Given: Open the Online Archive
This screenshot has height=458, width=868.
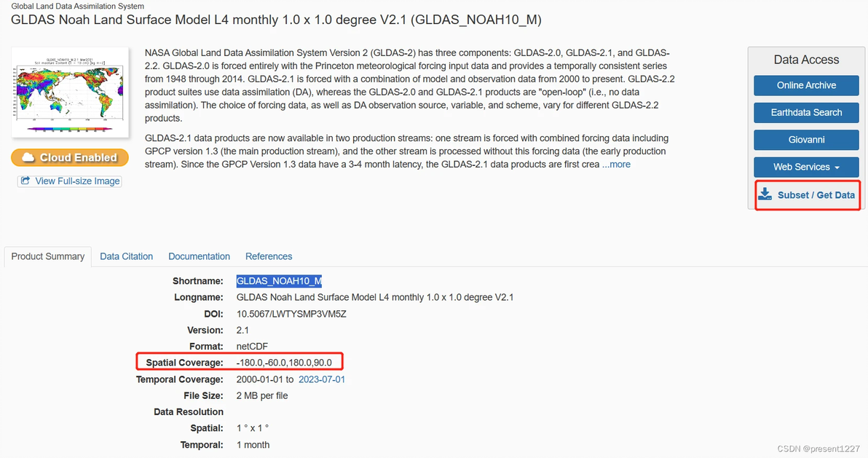Looking at the screenshot, I should pos(806,85).
